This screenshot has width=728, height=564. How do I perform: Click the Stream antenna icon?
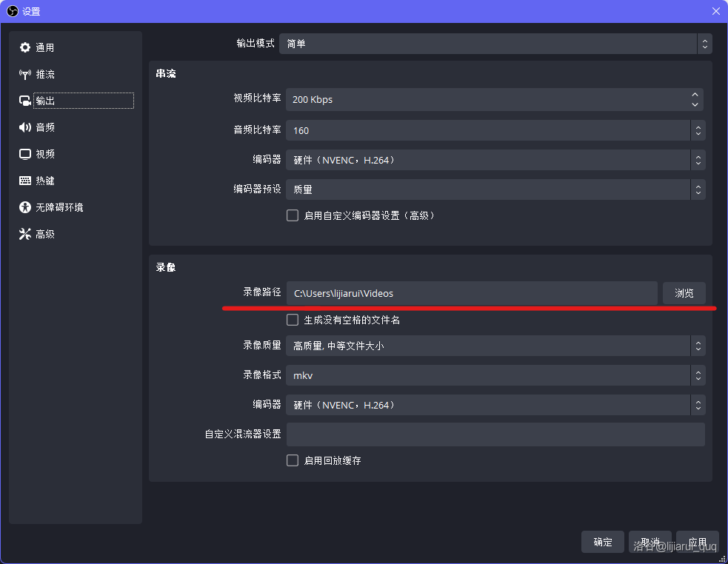pos(25,74)
